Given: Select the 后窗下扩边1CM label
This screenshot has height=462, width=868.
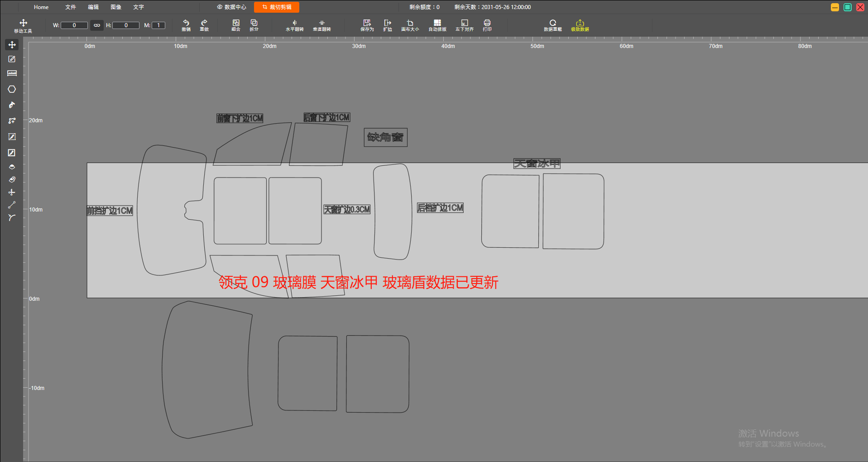Looking at the screenshot, I should click(x=327, y=117).
